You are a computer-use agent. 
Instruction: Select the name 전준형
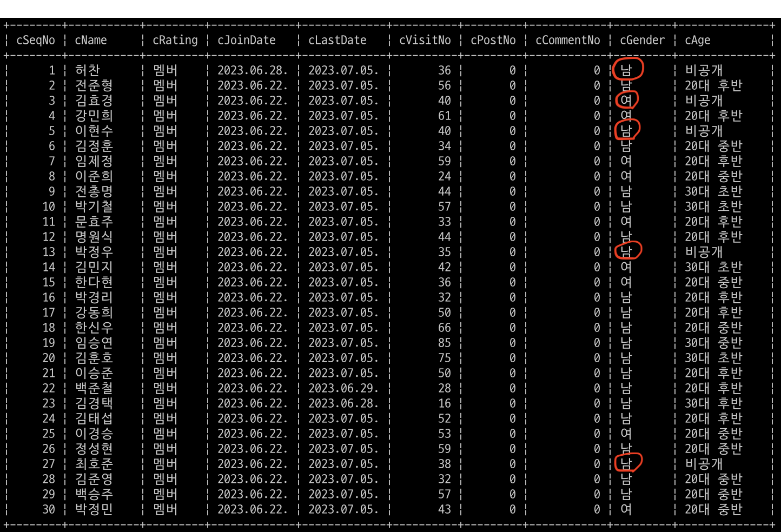pos(94,85)
